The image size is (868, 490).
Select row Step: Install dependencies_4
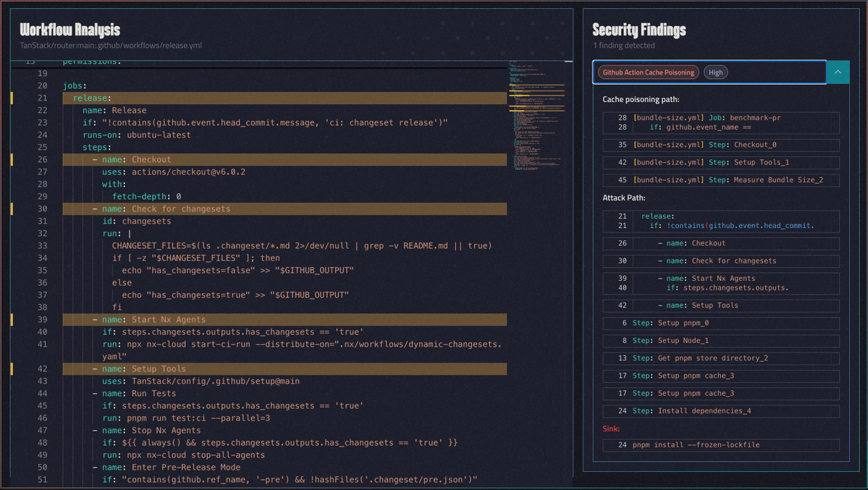pos(721,411)
